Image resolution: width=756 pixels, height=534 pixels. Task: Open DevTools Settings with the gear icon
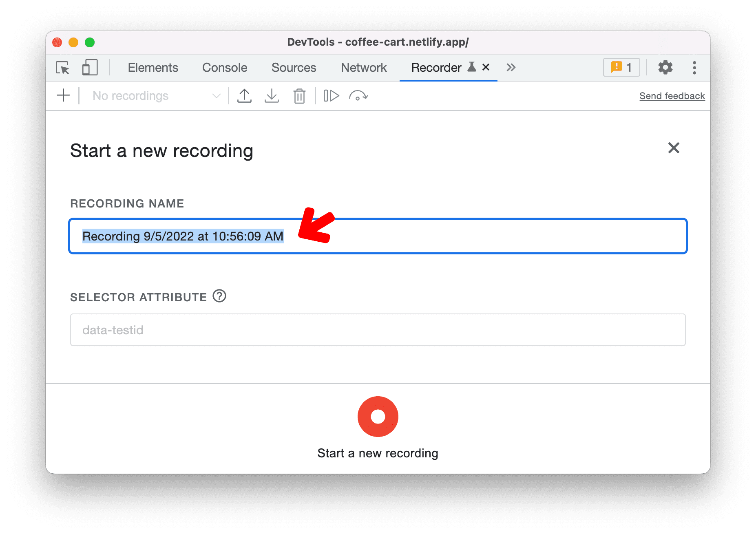click(x=665, y=67)
